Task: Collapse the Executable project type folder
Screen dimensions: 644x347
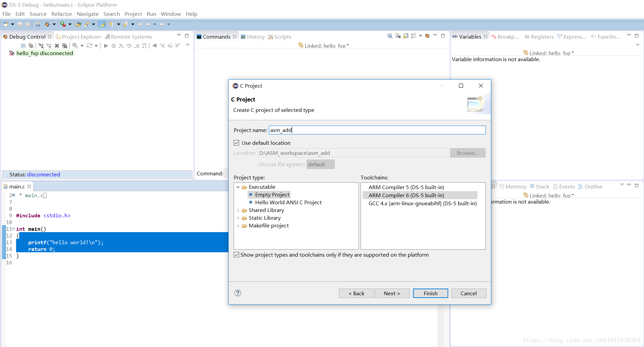Action: [x=238, y=187]
